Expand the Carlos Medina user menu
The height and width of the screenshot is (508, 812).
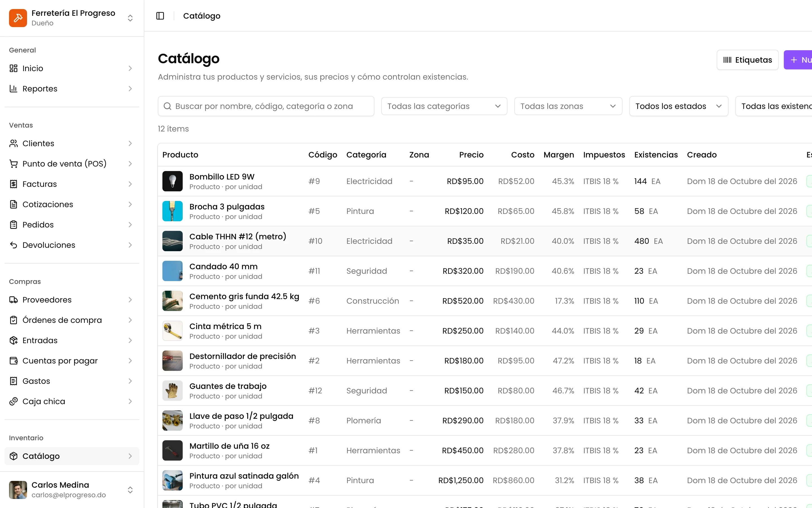click(130, 490)
